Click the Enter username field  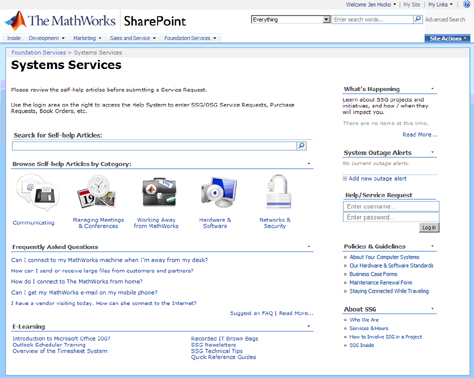(391, 206)
